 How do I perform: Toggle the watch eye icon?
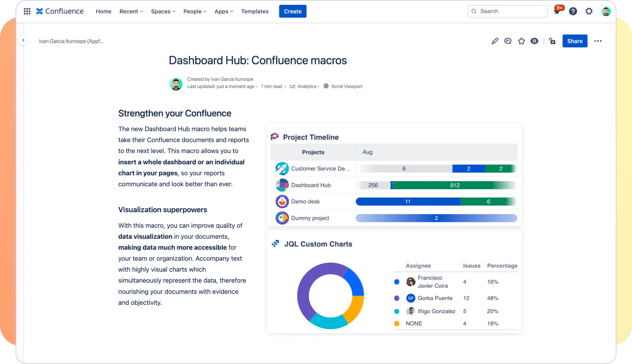[534, 41]
